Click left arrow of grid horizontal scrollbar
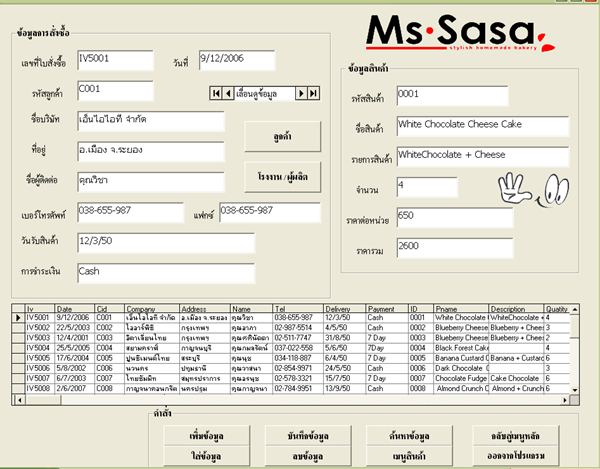This screenshot has height=469, width=600. tap(19, 400)
